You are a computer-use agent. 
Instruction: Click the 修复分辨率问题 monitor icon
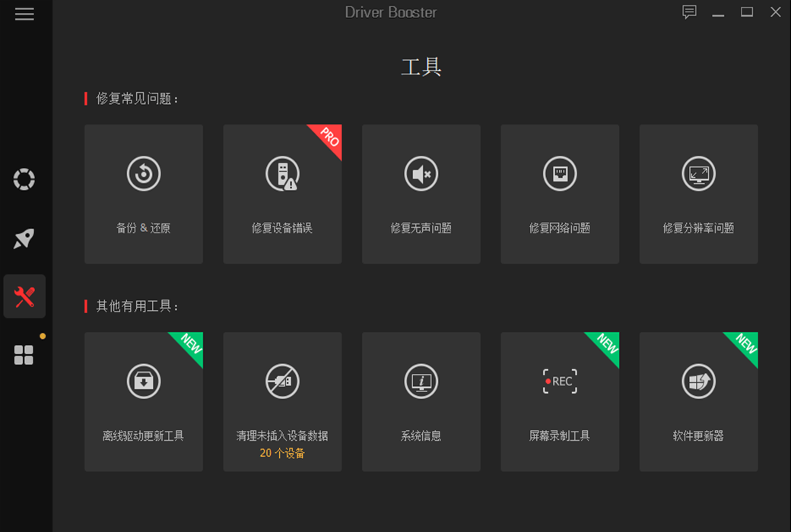699,174
